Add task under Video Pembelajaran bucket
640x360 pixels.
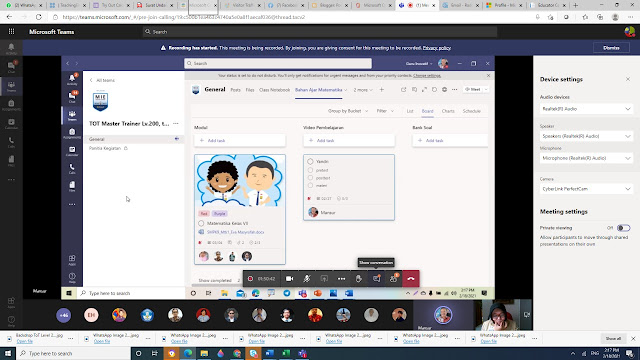349,140
